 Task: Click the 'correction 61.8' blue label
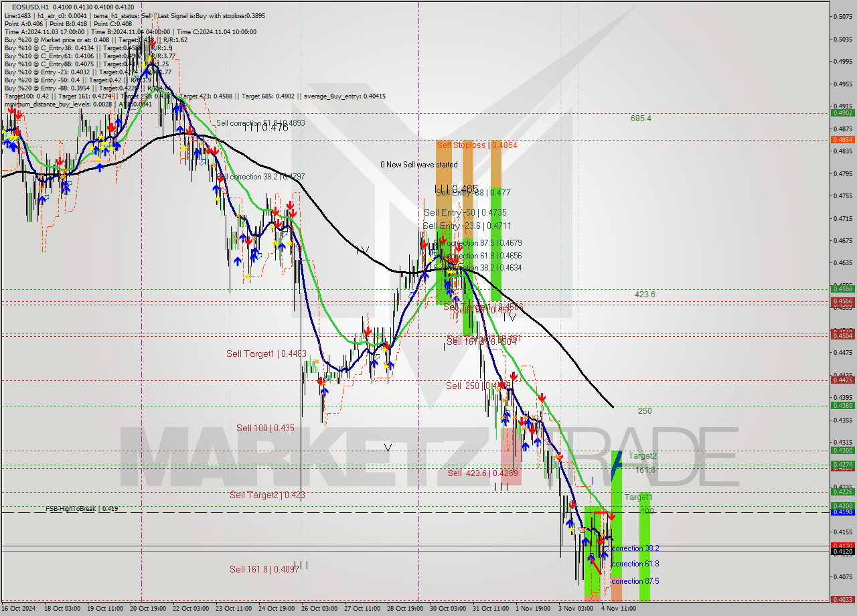tap(635, 564)
